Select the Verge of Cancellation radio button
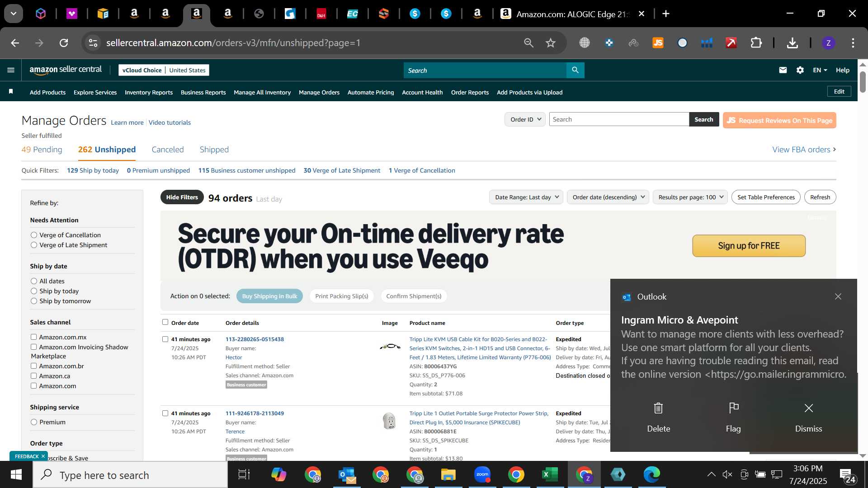The image size is (868, 488). pyautogui.click(x=34, y=235)
